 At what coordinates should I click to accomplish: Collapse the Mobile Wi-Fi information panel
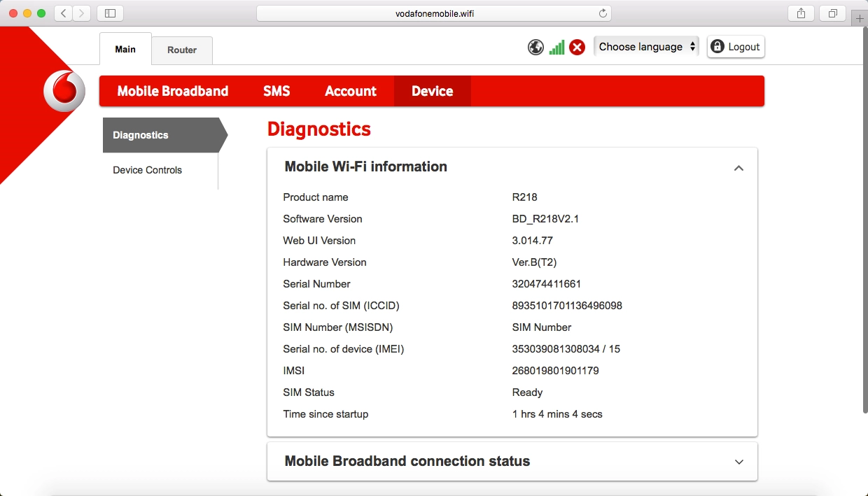click(x=738, y=168)
